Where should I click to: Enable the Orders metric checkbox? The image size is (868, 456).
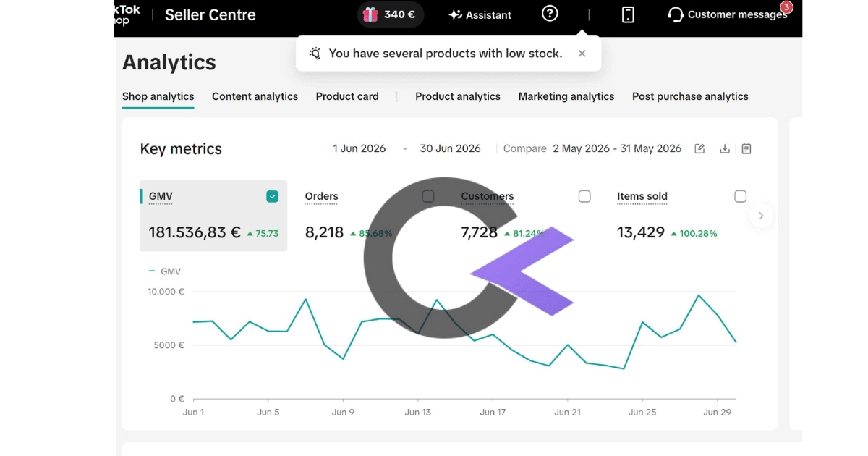428,196
